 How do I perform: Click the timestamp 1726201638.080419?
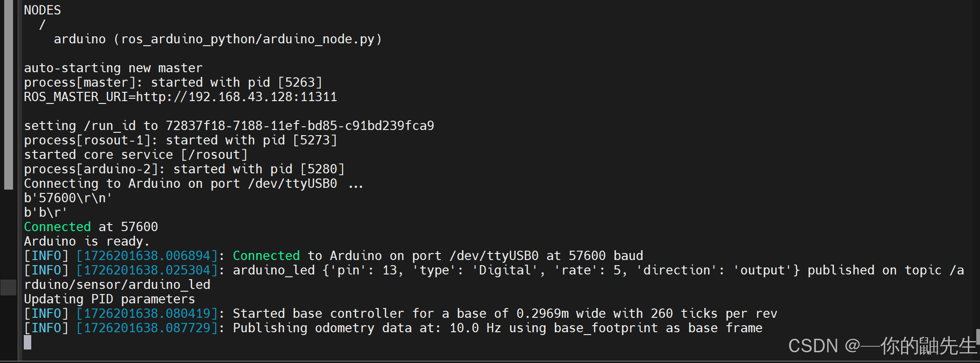(x=147, y=314)
